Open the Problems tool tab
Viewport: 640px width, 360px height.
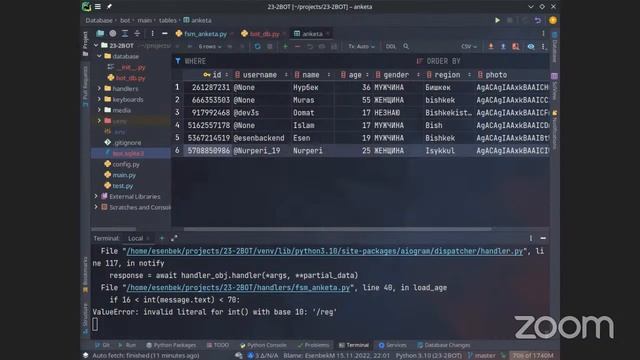pos(313,345)
